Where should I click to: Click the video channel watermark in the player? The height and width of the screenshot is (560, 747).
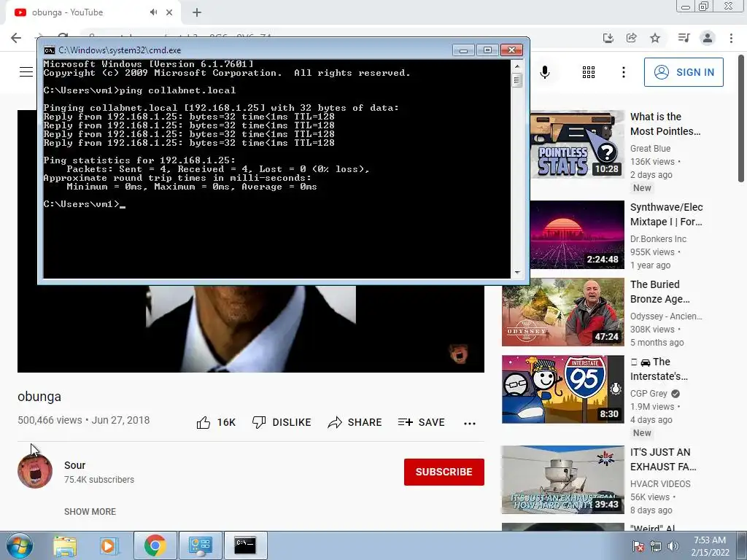click(x=459, y=354)
